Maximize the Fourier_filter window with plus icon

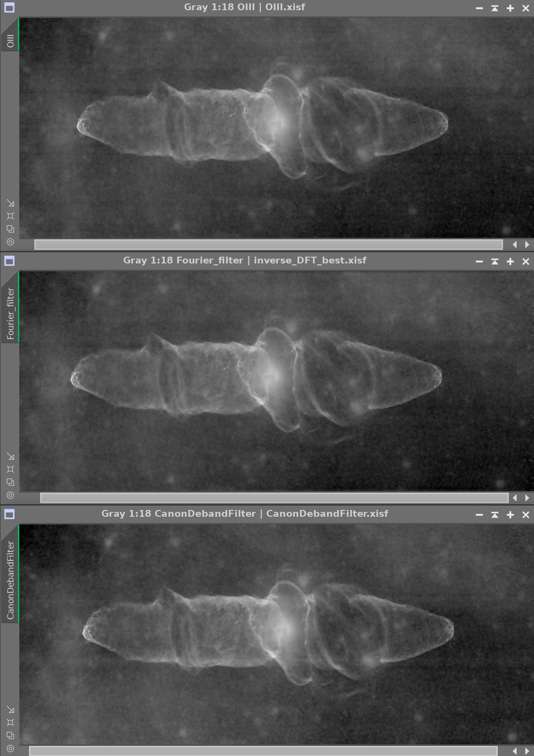510,262
